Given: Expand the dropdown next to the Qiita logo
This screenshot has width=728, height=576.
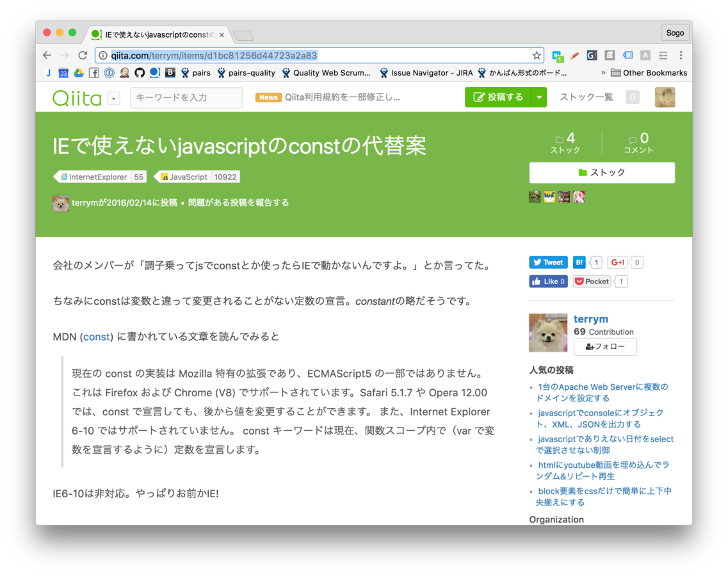Looking at the screenshot, I should (x=114, y=98).
